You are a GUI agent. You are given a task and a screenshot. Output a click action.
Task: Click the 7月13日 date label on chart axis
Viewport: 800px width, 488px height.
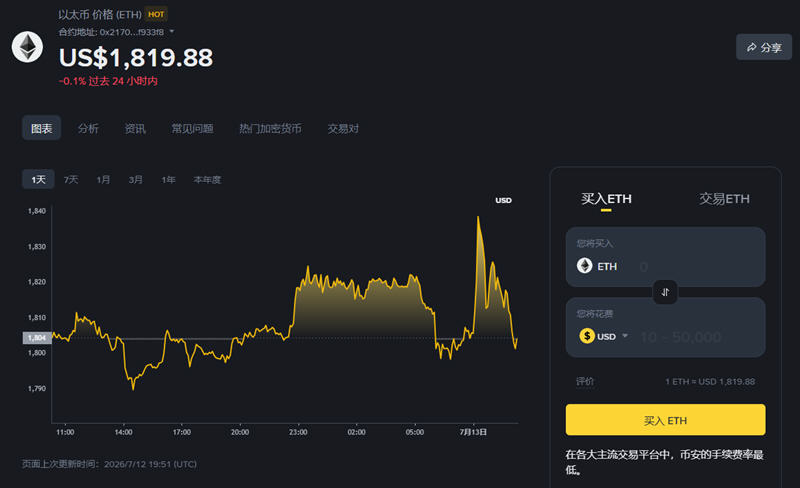(x=473, y=432)
